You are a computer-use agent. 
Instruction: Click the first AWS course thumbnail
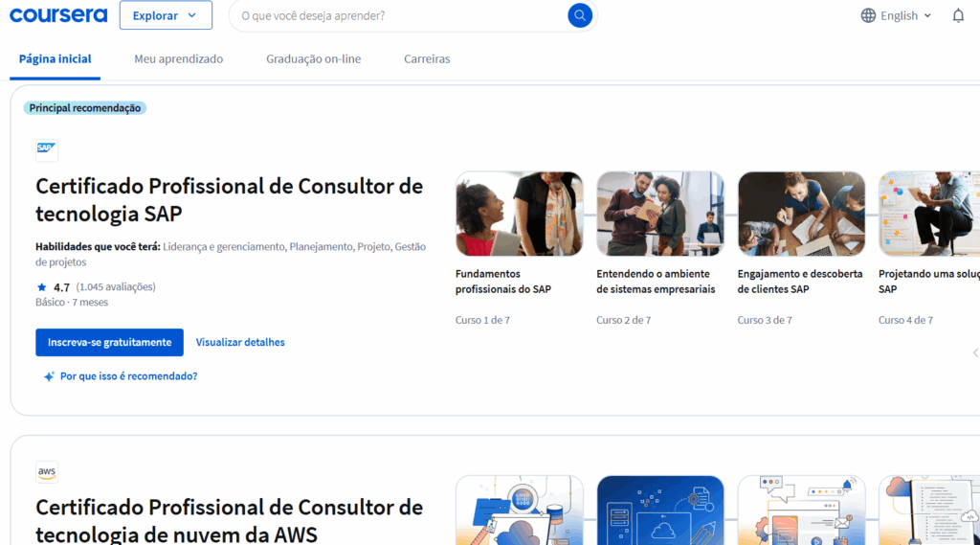pos(520,510)
